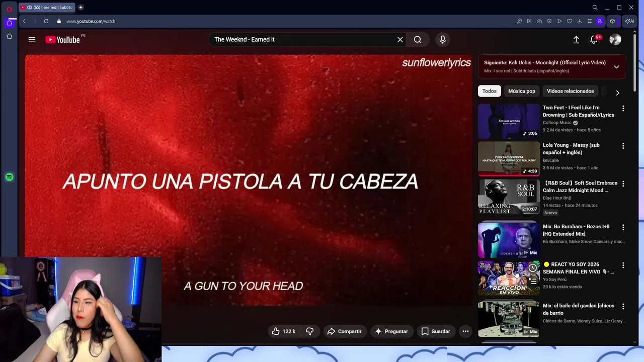The height and width of the screenshot is (362, 644).
Task: Open the Opera main menu logo
Action: 9,9
